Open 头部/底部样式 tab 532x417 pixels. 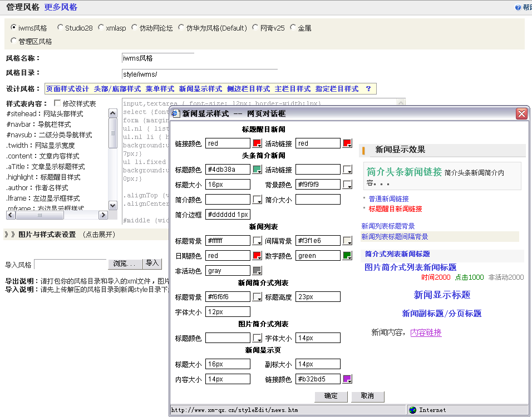coord(117,89)
